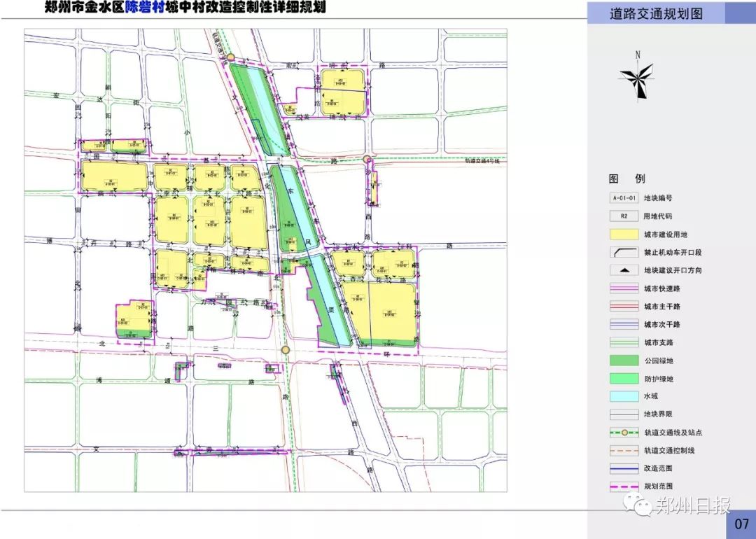
Task: Click the 轨道交通控制线 legend label
Action: pyautogui.click(x=669, y=451)
